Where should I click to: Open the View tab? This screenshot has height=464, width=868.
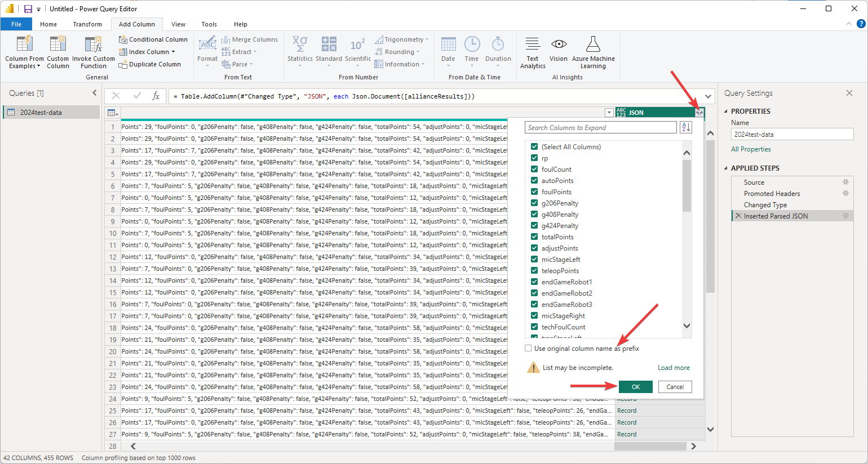pos(179,24)
